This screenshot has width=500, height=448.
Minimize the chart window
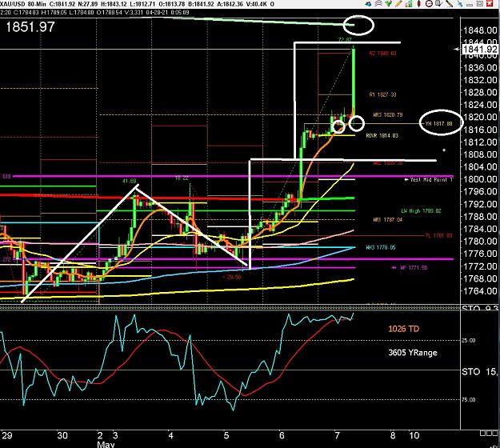(x=470, y=5)
